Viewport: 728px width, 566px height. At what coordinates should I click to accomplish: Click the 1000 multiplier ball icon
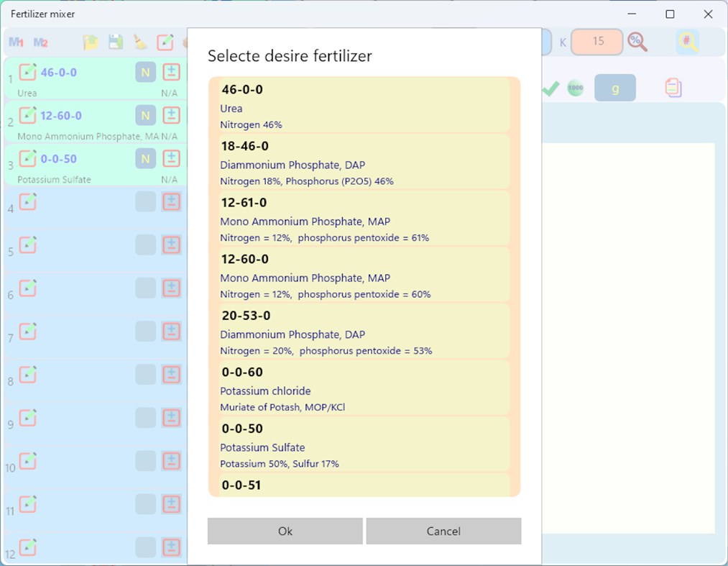tap(575, 88)
